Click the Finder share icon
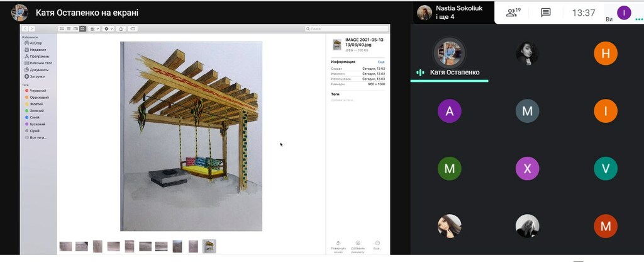644x262 pixels. click(121, 29)
